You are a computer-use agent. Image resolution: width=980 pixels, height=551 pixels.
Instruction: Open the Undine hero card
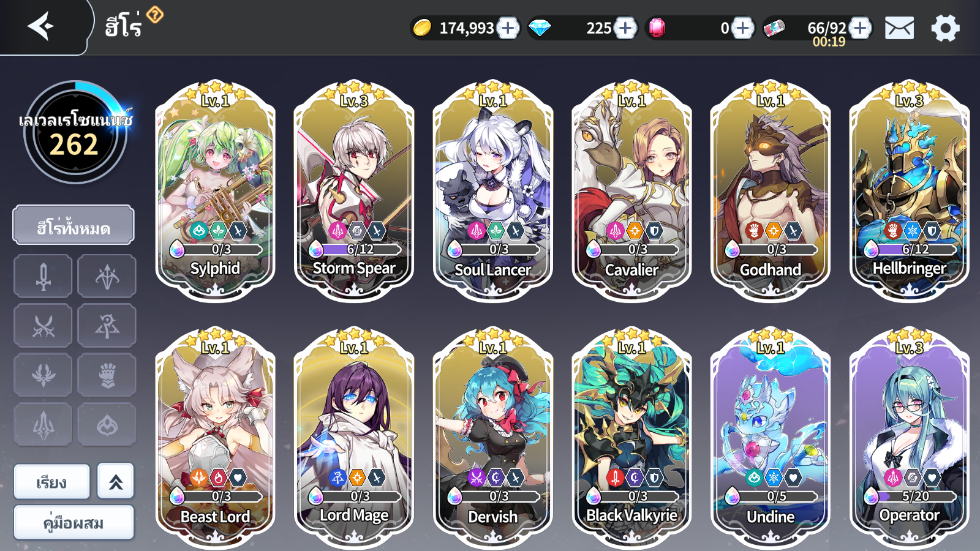(x=771, y=438)
